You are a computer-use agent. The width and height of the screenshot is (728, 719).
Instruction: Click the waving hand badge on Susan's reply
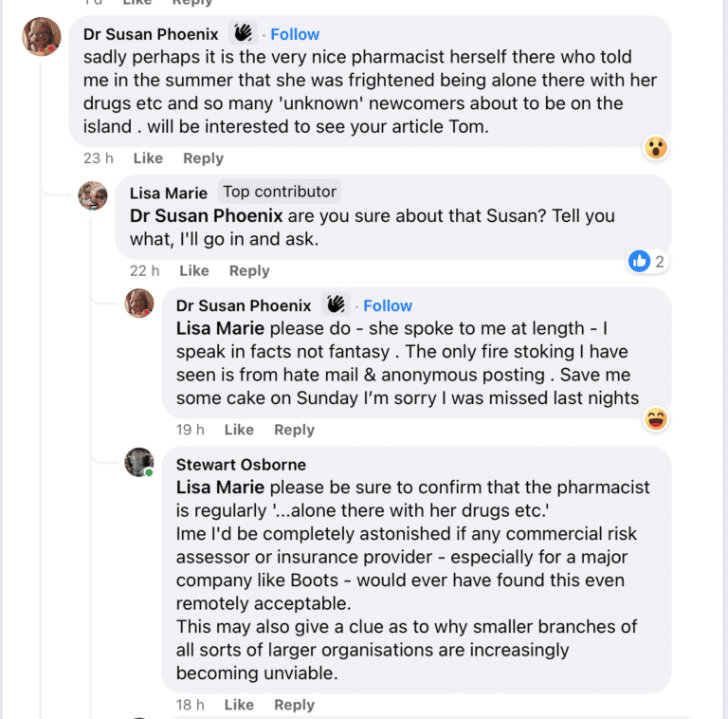[x=337, y=304]
